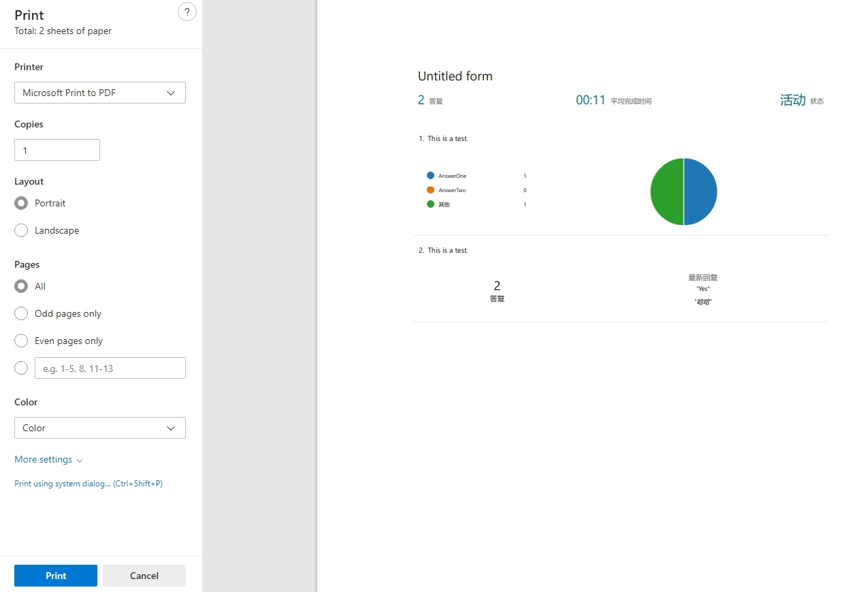The width and height of the screenshot is (868, 592).
Task: Choose All pages option
Action: click(21, 286)
